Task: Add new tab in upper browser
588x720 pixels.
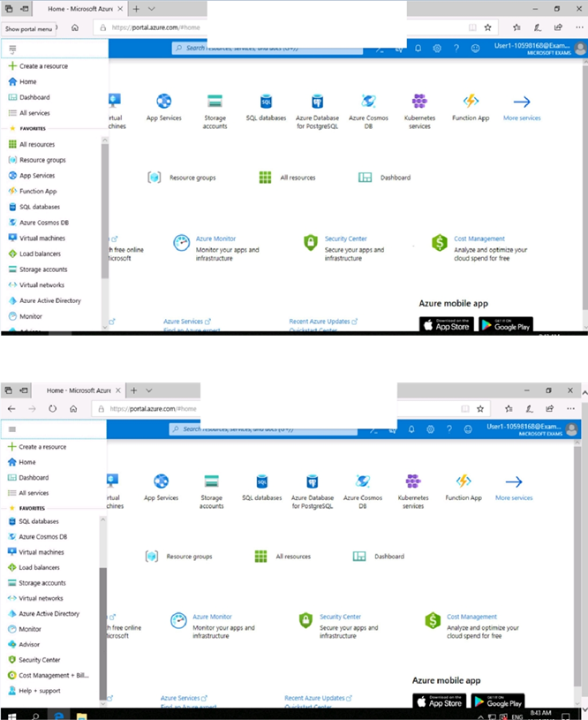Action: coord(136,9)
